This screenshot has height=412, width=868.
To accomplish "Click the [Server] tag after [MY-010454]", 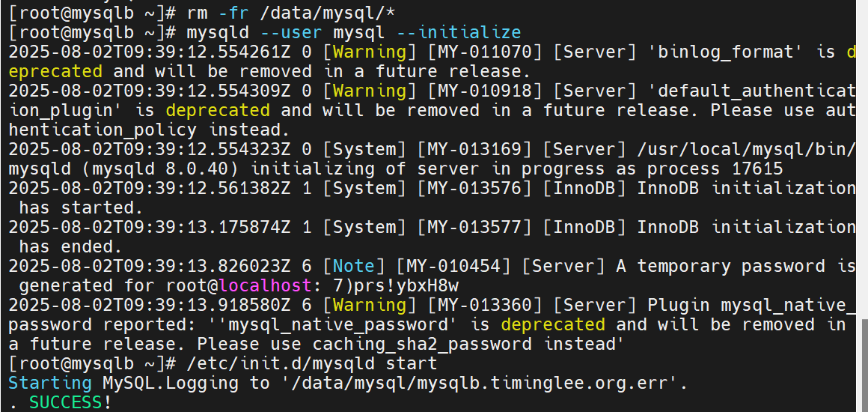I will (x=563, y=266).
